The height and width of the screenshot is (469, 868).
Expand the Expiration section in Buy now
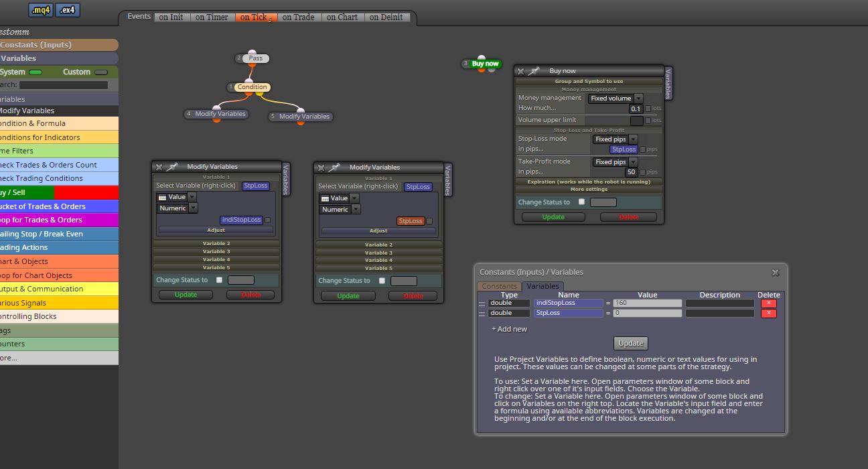(589, 182)
